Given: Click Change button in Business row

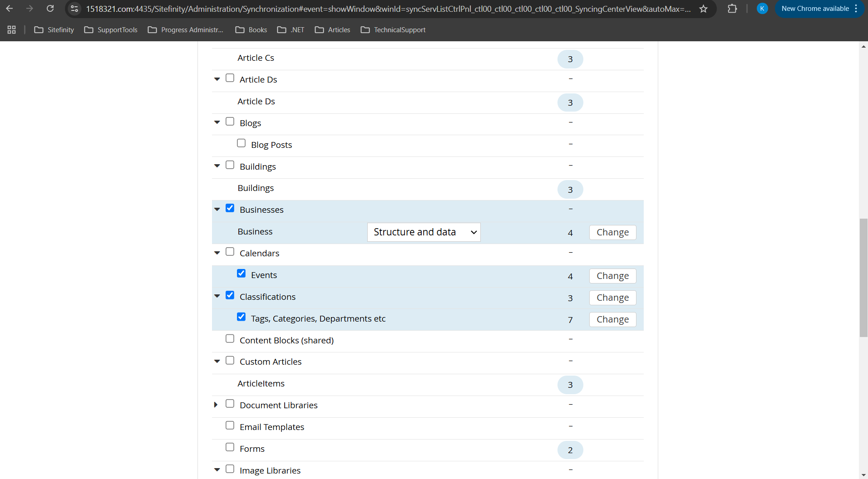Looking at the screenshot, I should (612, 232).
